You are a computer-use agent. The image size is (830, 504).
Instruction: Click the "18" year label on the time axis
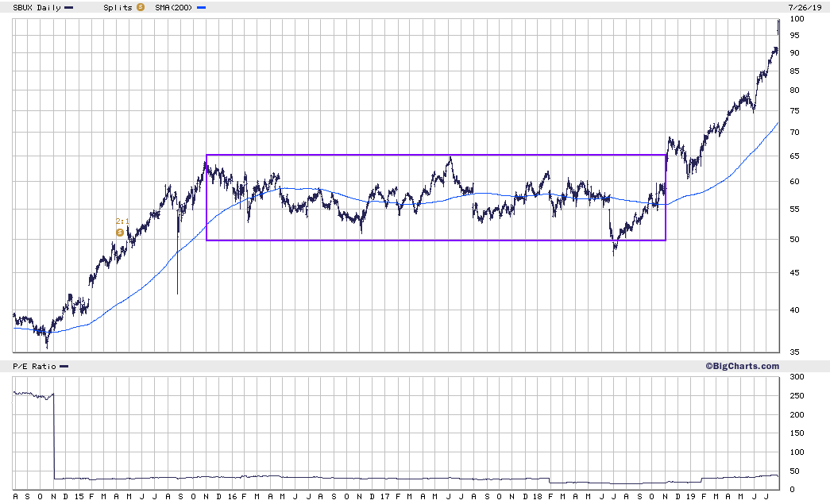[x=537, y=496]
